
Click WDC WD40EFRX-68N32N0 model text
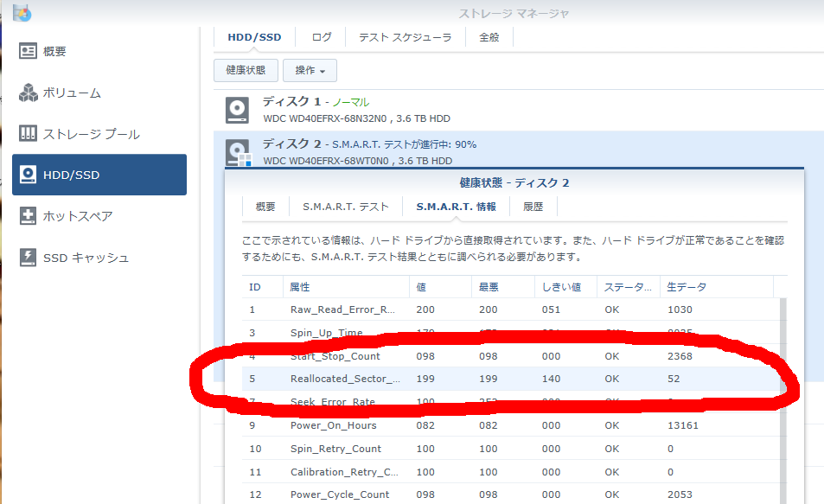click(325, 118)
